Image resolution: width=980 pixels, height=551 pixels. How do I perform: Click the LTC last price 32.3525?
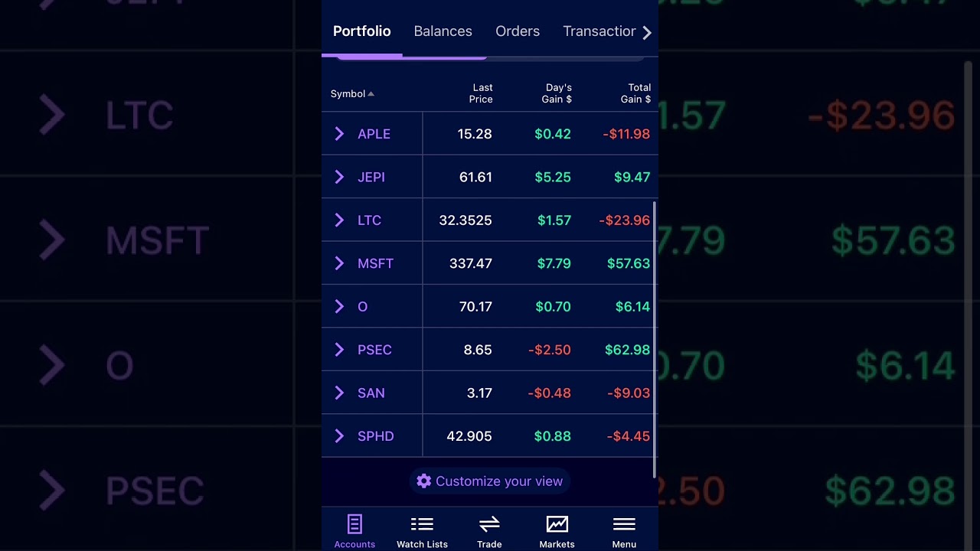[x=465, y=220]
